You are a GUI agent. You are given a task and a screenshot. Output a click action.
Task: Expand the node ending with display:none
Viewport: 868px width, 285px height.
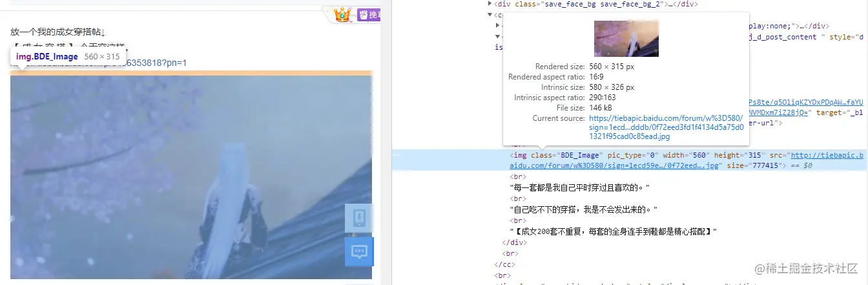498,25
